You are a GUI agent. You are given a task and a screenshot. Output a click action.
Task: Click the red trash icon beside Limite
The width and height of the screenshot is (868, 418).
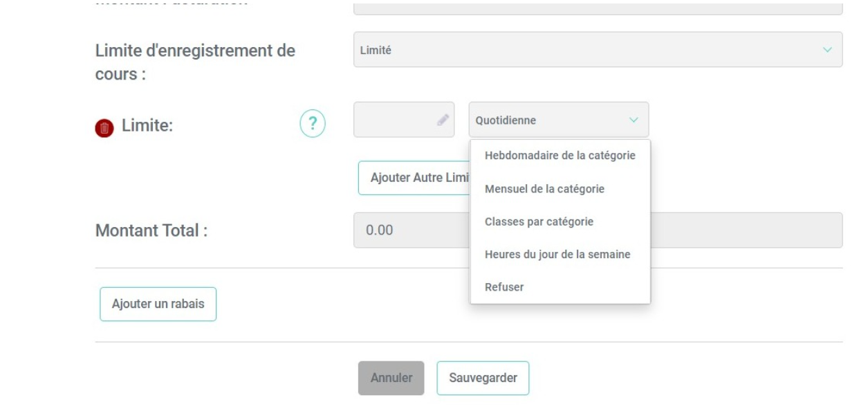(x=104, y=128)
